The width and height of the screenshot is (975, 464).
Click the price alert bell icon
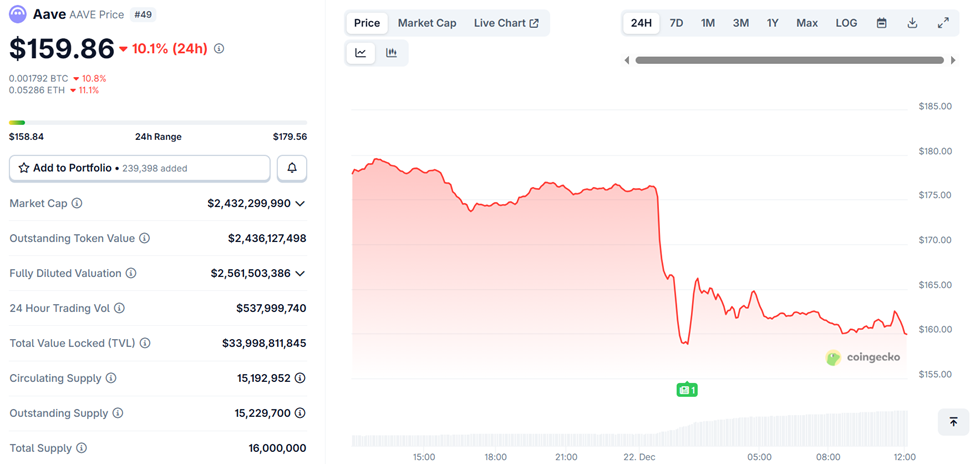[x=292, y=168]
